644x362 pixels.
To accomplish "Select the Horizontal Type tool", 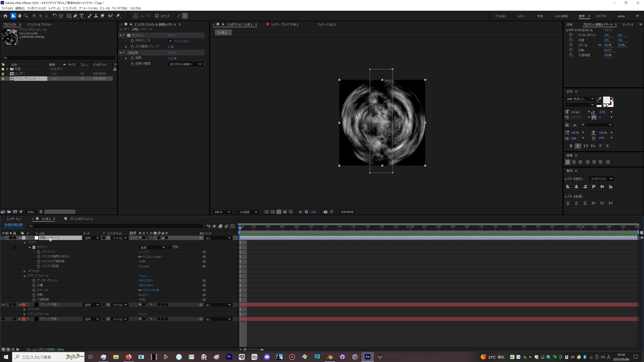I will (x=82, y=16).
